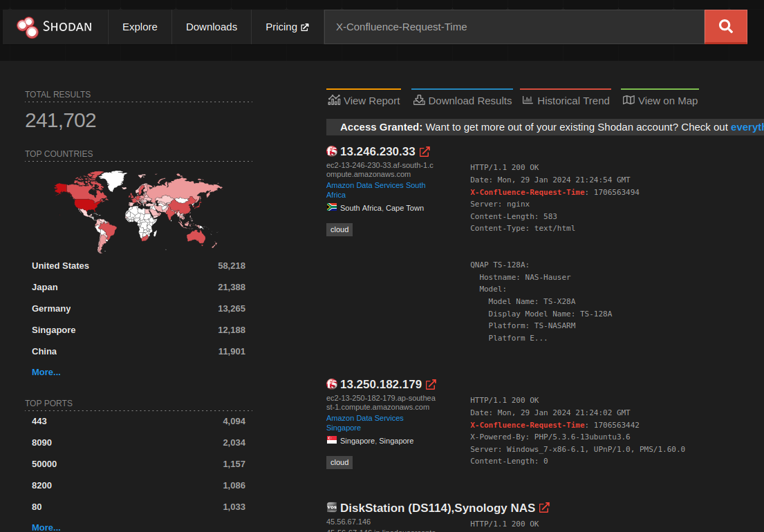The width and height of the screenshot is (764, 532).
Task: Click the Shodan logo in the header
Action: point(55,26)
